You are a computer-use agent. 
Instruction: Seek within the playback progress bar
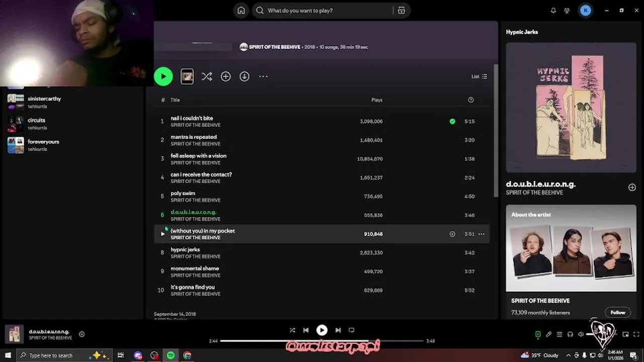[x=322, y=341]
